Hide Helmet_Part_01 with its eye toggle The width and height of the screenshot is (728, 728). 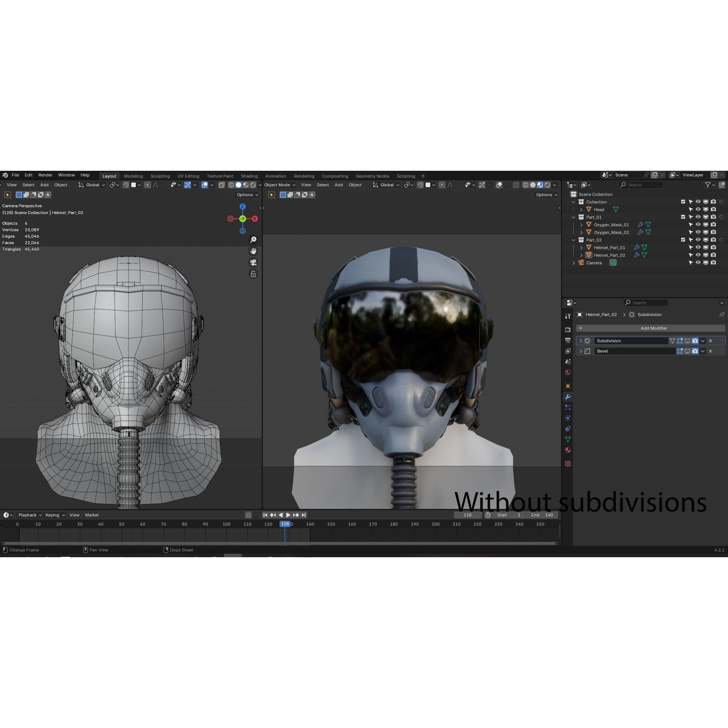698,247
